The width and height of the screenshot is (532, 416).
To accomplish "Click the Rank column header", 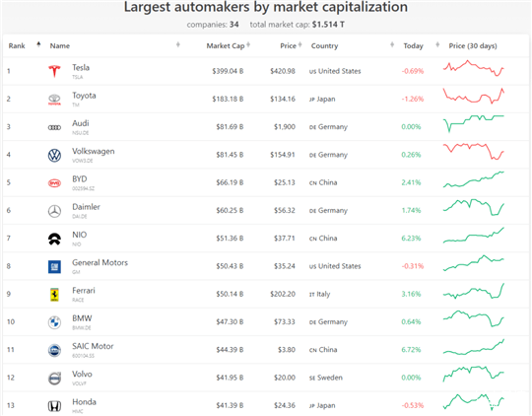I will tap(17, 46).
